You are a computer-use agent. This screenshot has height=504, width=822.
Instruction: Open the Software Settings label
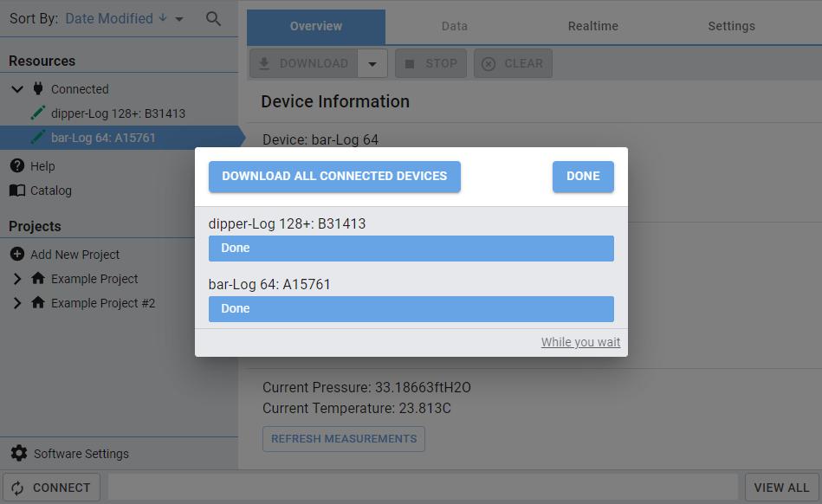pyautogui.click(x=81, y=454)
